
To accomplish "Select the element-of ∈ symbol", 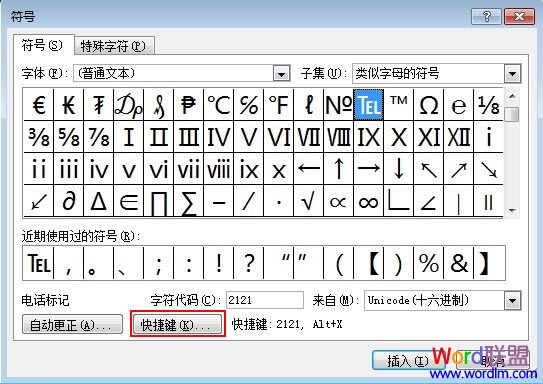I will pyautogui.click(x=128, y=201).
